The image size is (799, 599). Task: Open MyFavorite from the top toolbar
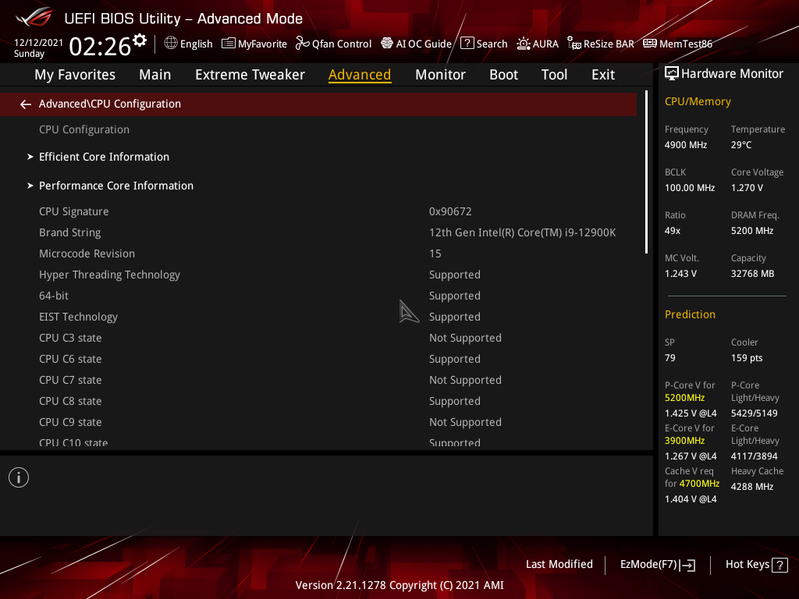(254, 44)
